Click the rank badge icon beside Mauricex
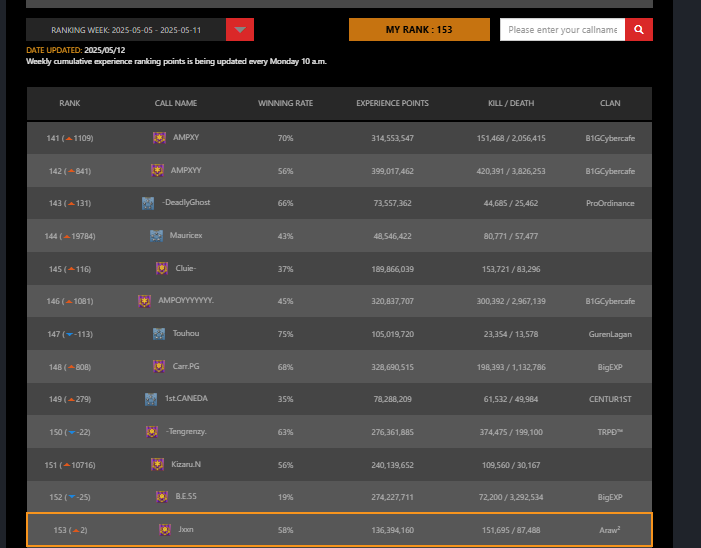 click(156, 236)
